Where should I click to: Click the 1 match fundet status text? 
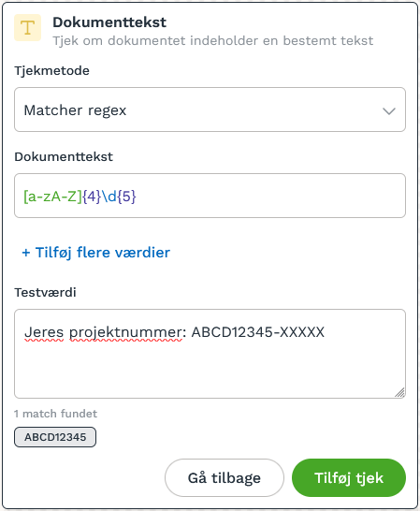(55, 414)
